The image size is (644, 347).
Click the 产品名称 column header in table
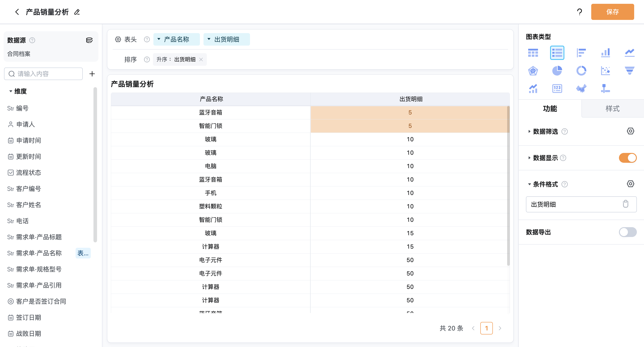point(211,99)
